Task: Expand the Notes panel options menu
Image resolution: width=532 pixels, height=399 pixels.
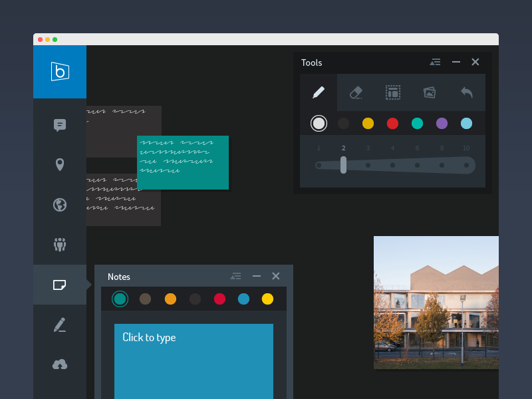Action: point(235,276)
